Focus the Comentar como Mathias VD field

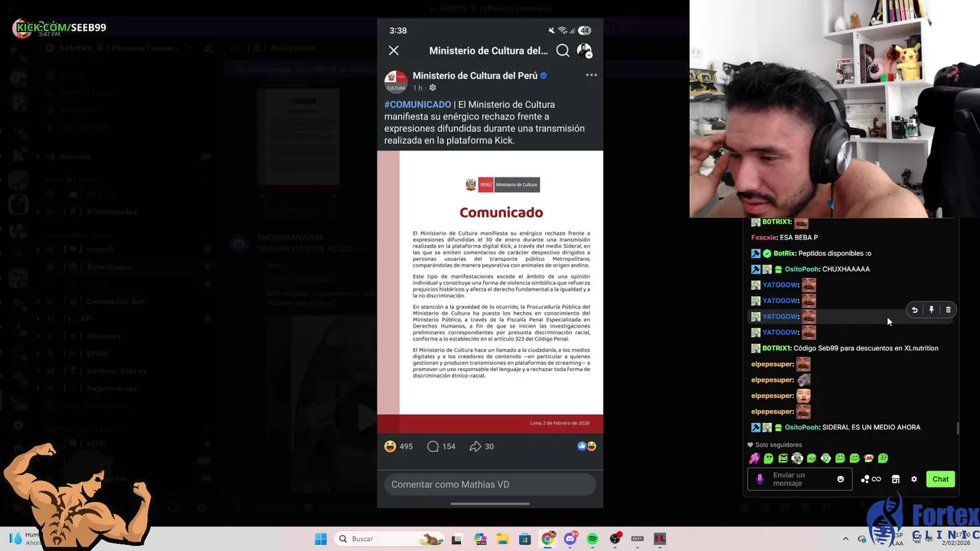point(490,484)
